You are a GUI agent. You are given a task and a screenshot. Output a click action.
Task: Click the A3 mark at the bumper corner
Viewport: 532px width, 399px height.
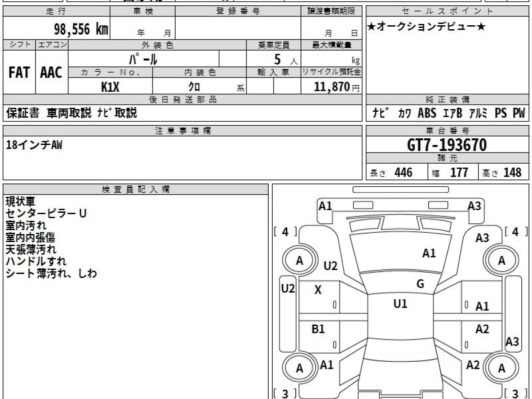pyautogui.click(x=474, y=205)
